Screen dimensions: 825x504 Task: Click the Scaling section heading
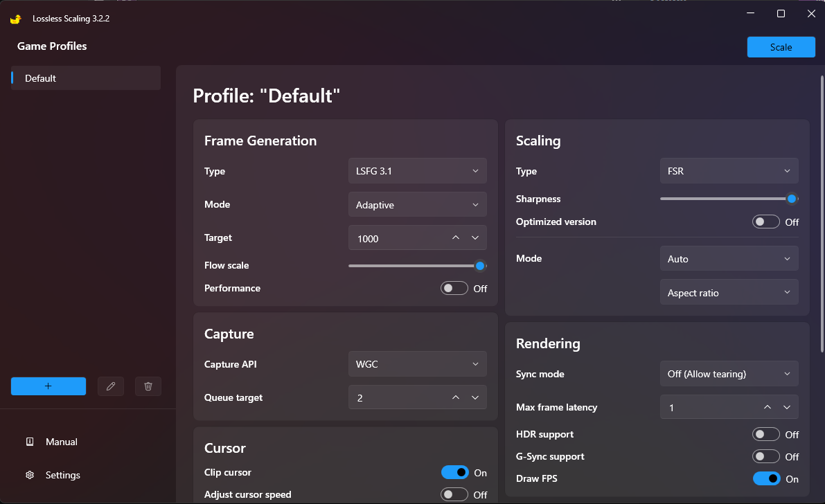coord(538,141)
